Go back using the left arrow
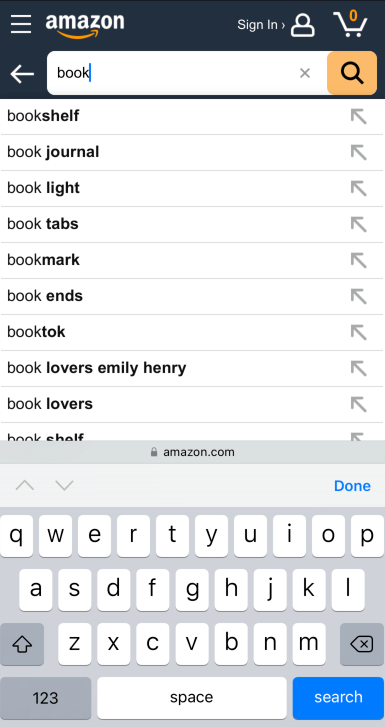The image size is (385, 727). coord(22,74)
